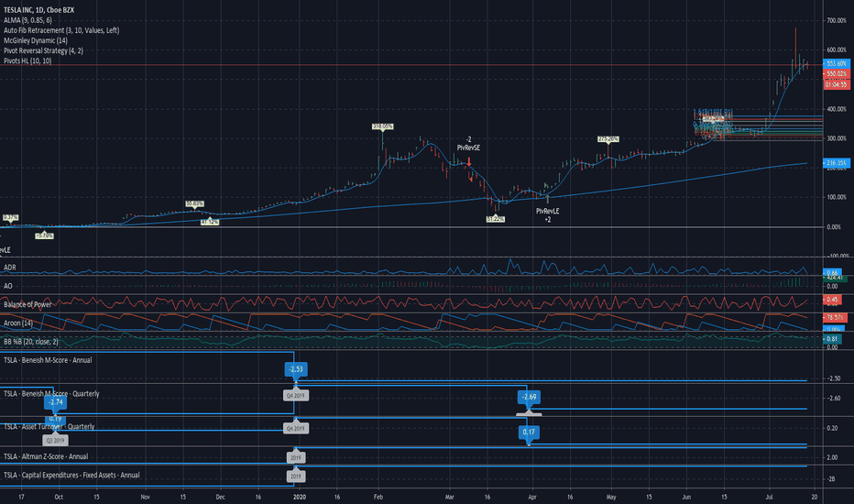
Task: Click the 300.00% price scale value
Action: click(x=837, y=139)
